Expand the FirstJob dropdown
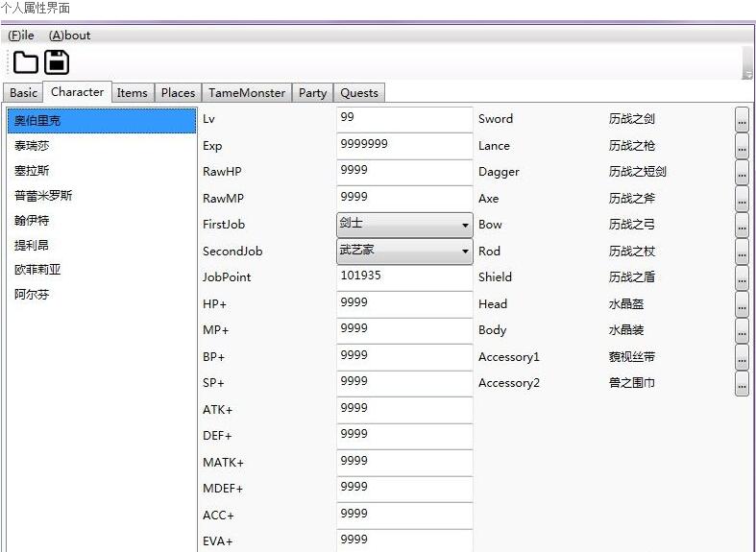The image size is (756, 552). 404,225
